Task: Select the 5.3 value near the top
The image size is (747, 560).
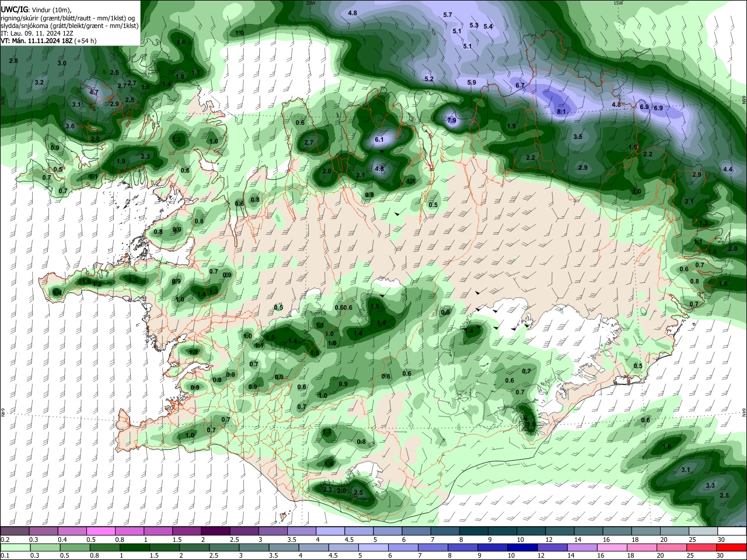Action: (x=474, y=25)
